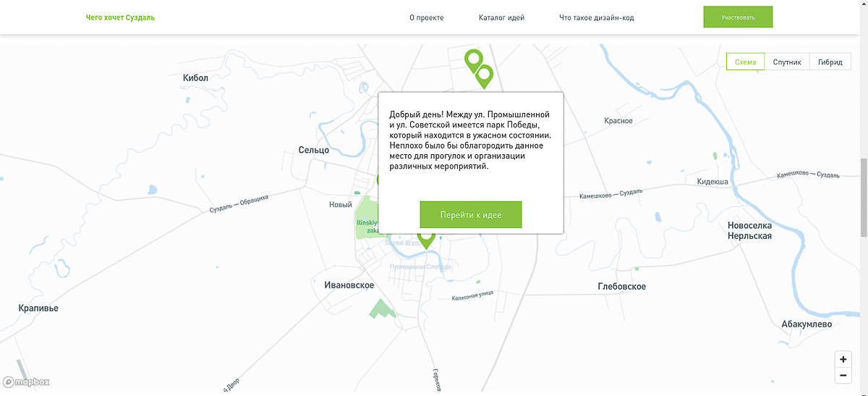This screenshot has width=868, height=396.
Task: Click the Сельцо village label
Action: click(313, 150)
